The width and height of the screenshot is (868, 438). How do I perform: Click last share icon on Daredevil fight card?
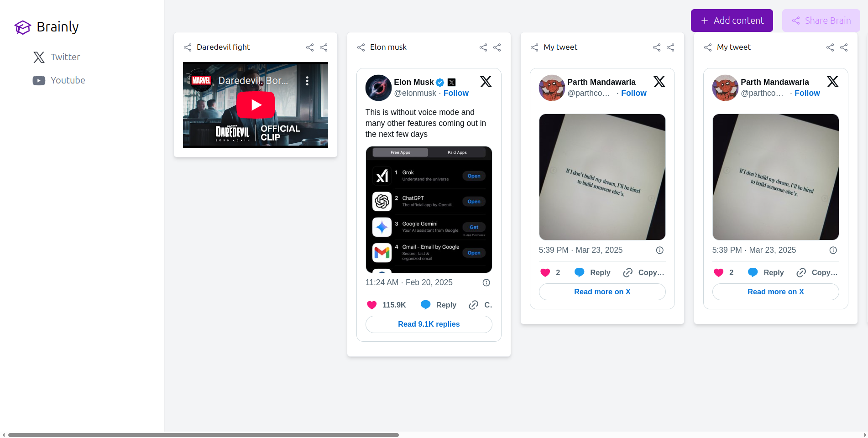(x=324, y=47)
